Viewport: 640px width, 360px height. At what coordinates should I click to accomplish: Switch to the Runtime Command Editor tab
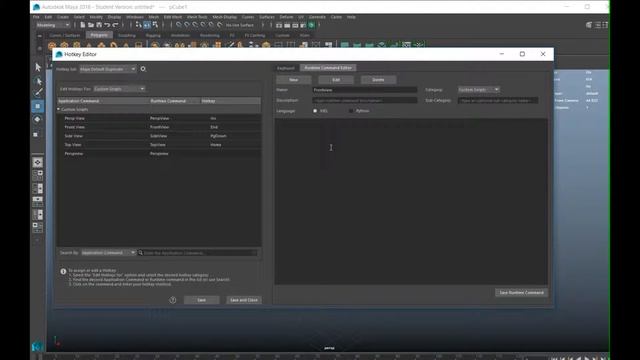pyautogui.click(x=328, y=68)
